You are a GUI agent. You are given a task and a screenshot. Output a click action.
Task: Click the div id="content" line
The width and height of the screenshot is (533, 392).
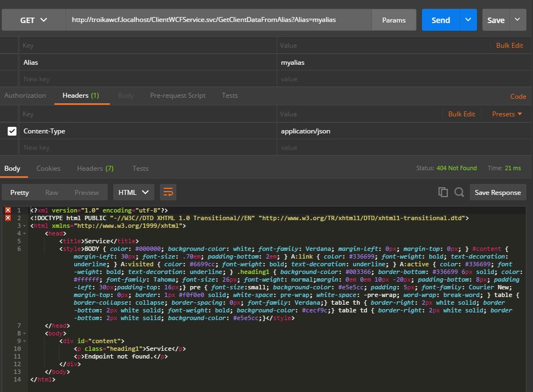click(x=92, y=341)
